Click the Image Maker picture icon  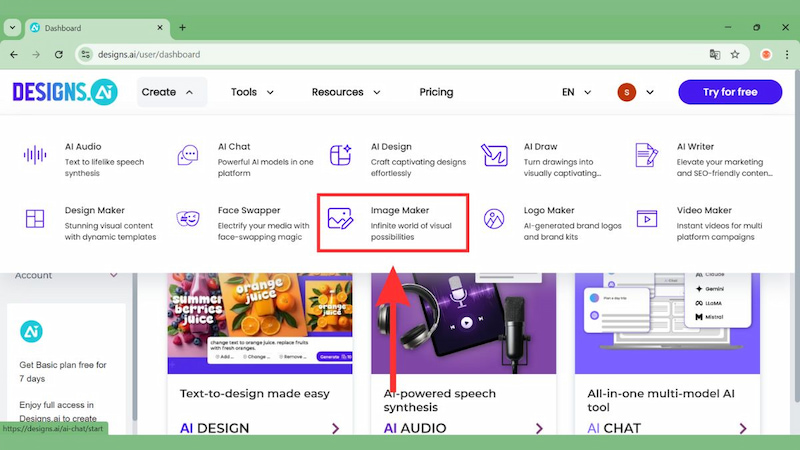(x=340, y=218)
